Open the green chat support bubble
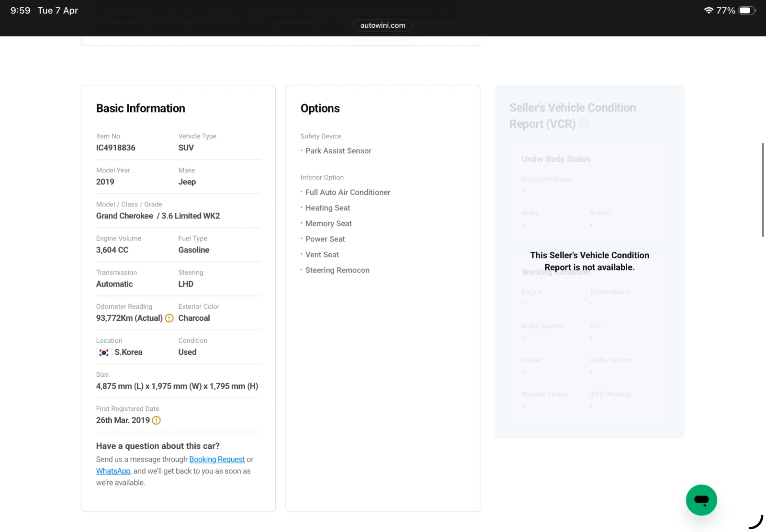 (701, 500)
